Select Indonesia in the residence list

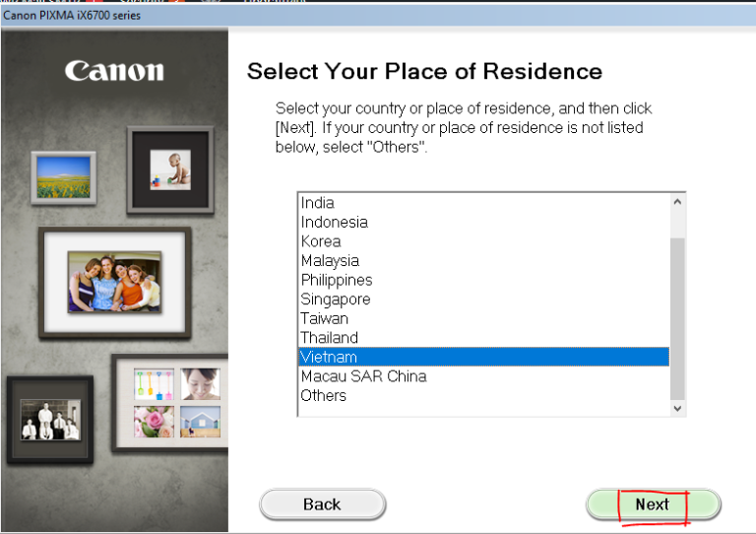coord(335,222)
